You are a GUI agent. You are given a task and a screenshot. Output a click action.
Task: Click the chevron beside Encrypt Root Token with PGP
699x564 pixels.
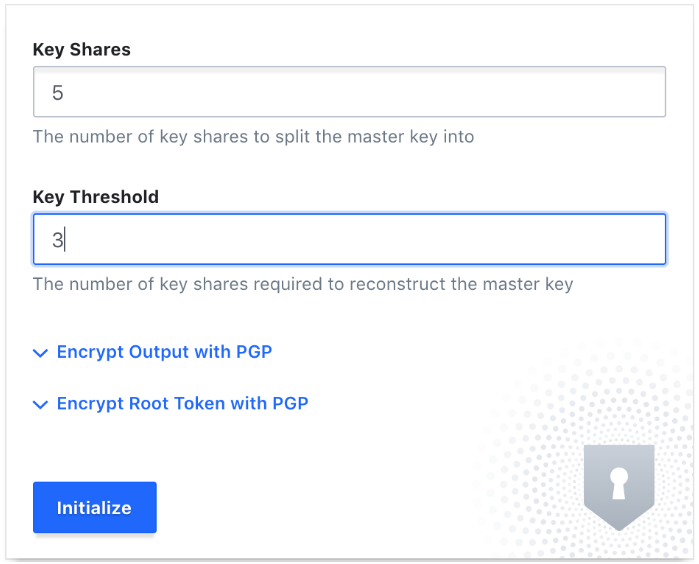(41, 404)
